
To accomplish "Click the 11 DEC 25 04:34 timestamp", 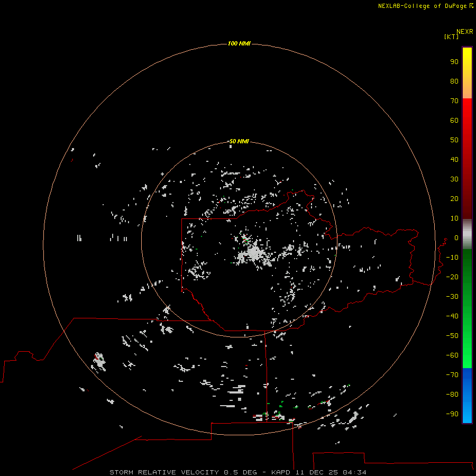I will (x=331, y=472).
